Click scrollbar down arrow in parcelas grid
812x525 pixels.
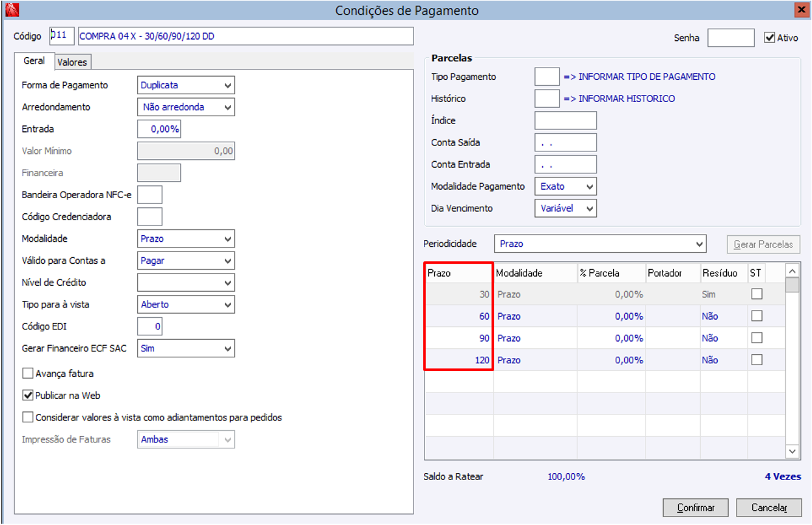(792, 451)
